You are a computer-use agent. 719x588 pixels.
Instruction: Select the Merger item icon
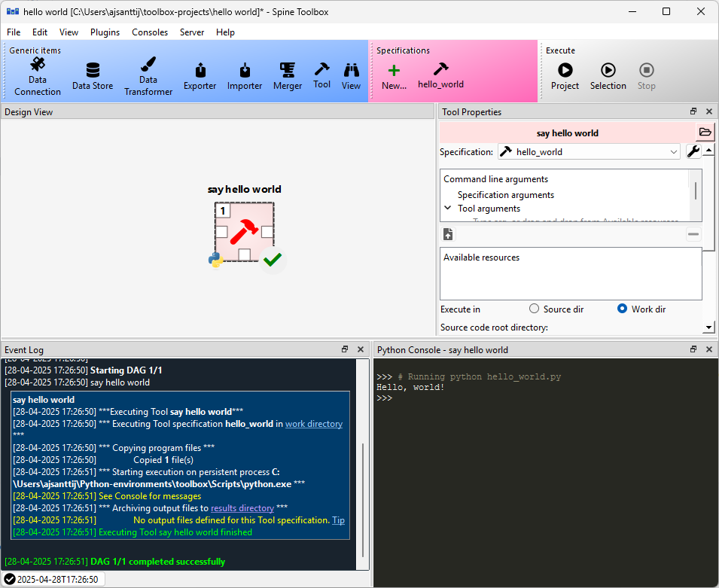287,70
